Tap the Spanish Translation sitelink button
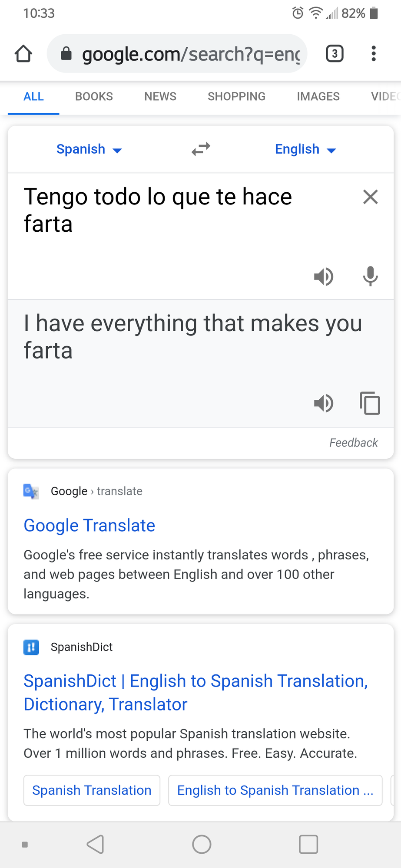401x868 pixels. (92, 790)
